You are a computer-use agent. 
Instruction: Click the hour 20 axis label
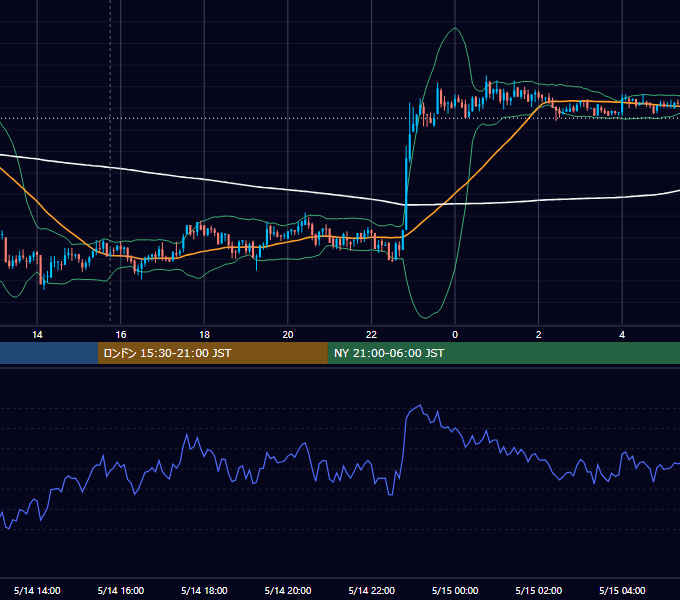288,335
